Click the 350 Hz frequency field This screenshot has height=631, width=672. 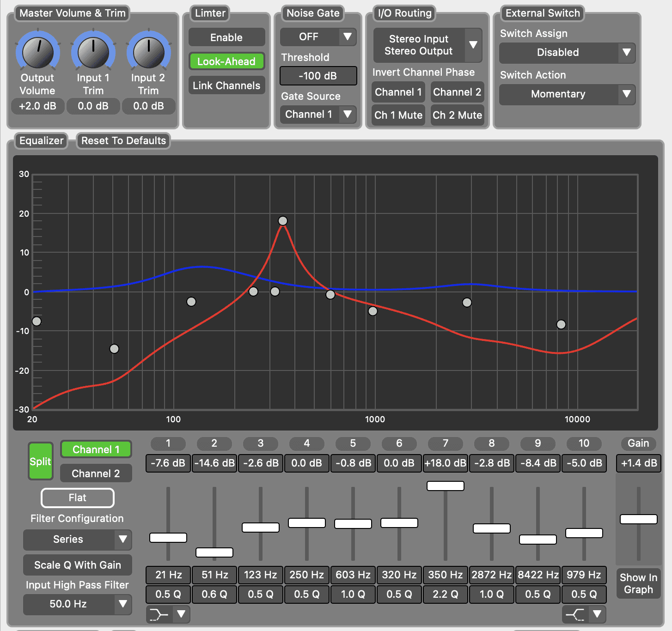446,575
